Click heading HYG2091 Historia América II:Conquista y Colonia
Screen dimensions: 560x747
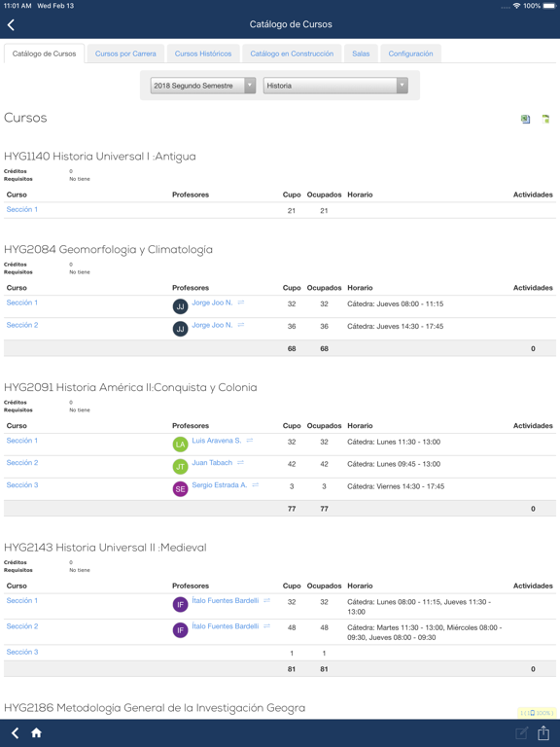130,387
